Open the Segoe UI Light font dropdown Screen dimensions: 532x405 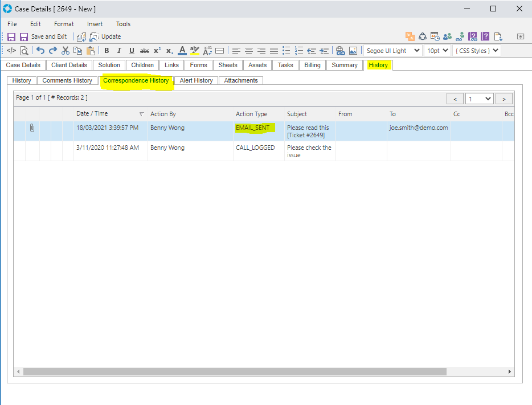point(393,51)
